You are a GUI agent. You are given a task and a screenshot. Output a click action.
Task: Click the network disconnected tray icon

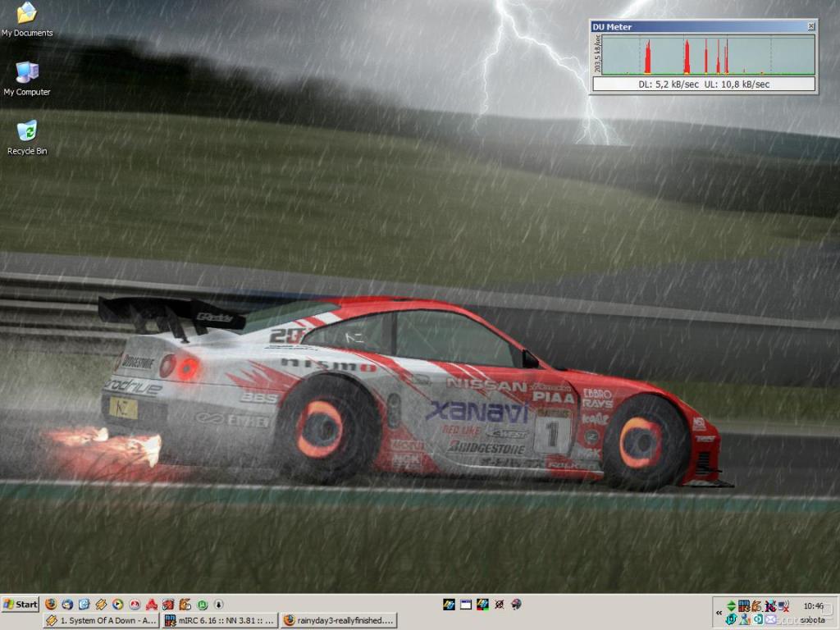[x=783, y=606]
